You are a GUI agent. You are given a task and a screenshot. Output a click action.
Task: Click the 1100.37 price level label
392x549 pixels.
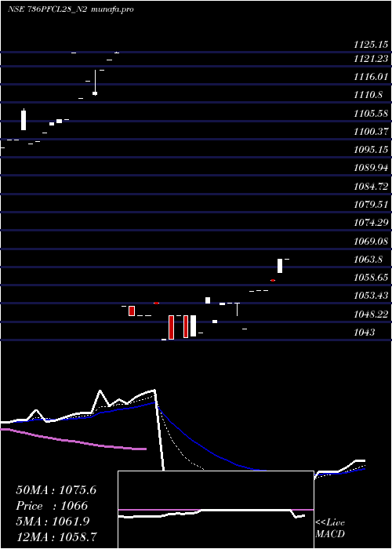pyautogui.click(x=371, y=132)
